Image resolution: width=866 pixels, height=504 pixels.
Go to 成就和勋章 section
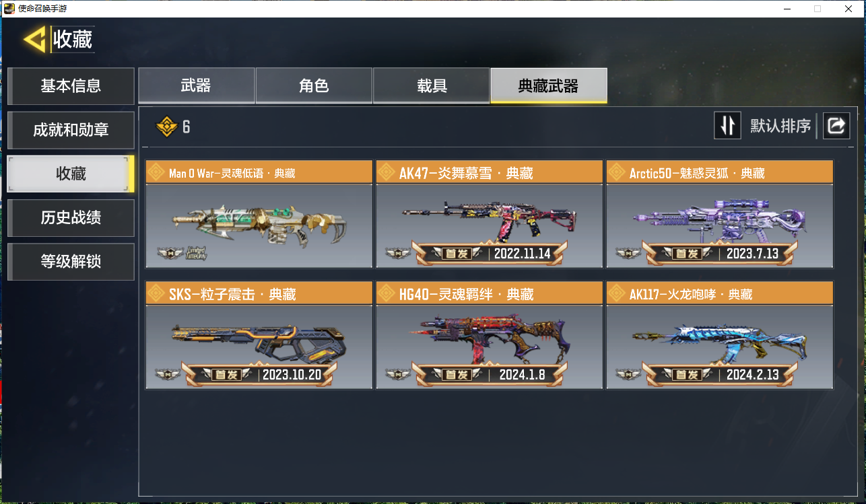pyautogui.click(x=71, y=130)
